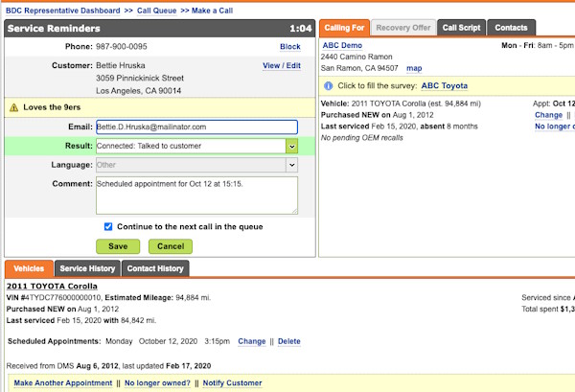Delete the scheduled appointment

[288, 341]
